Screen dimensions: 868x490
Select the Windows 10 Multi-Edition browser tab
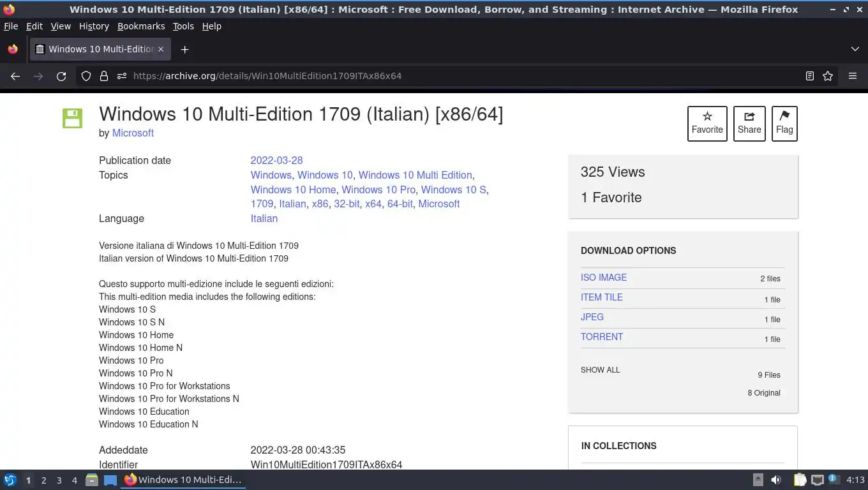(100, 49)
